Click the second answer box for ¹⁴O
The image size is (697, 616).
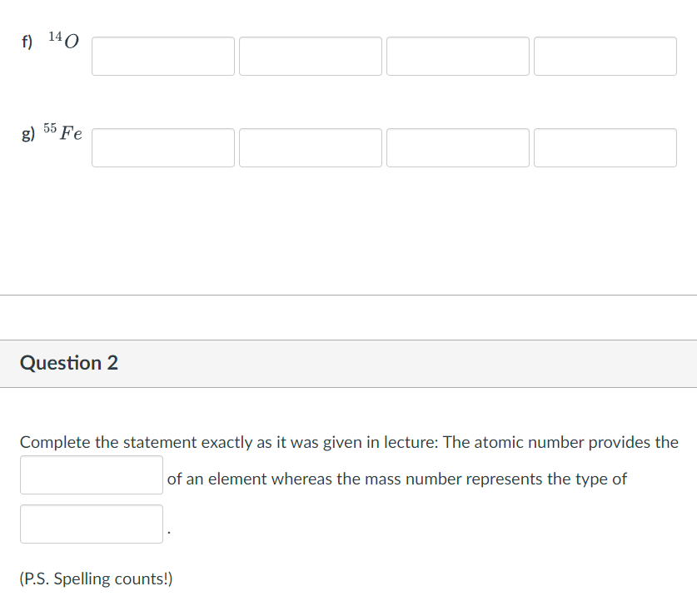coord(310,56)
